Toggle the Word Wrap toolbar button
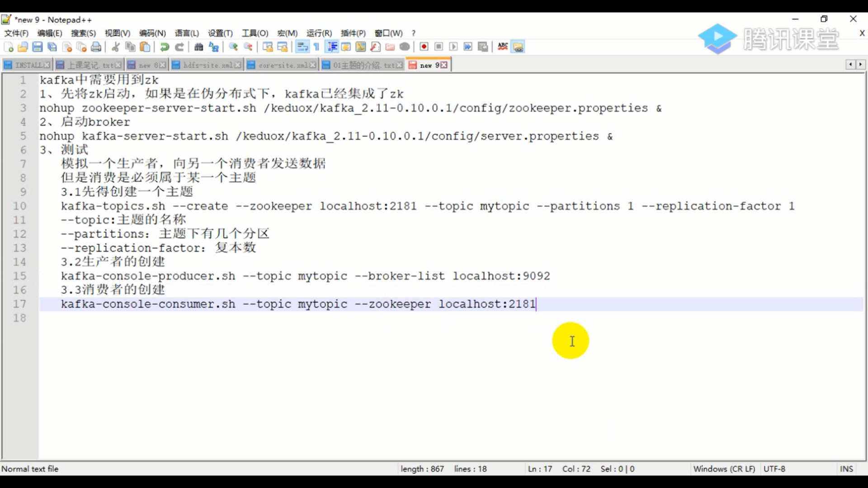The height and width of the screenshot is (488, 868). point(302,47)
